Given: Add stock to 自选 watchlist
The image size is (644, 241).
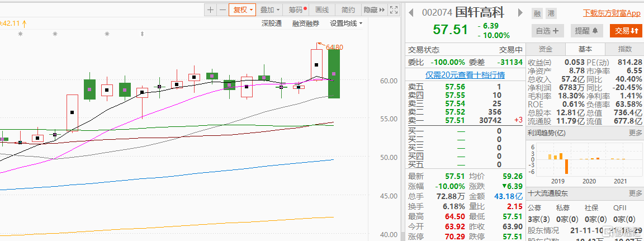Looking at the screenshot, I should (x=547, y=31).
